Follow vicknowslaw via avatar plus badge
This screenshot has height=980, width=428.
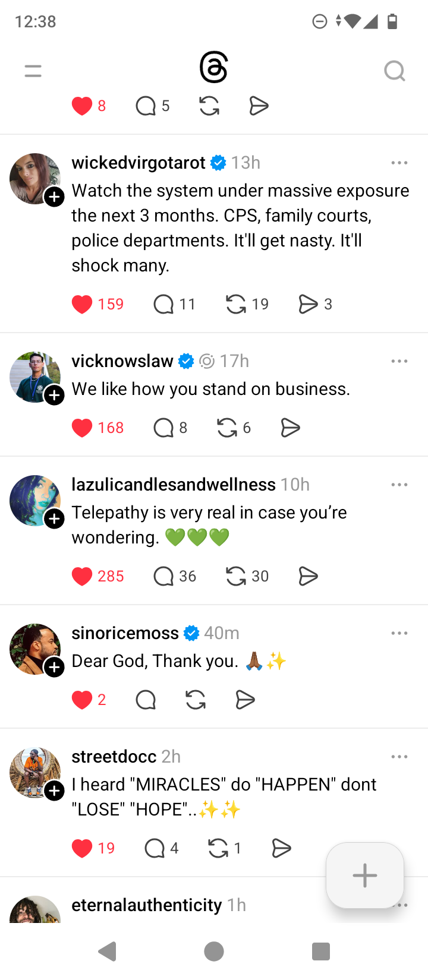54,395
